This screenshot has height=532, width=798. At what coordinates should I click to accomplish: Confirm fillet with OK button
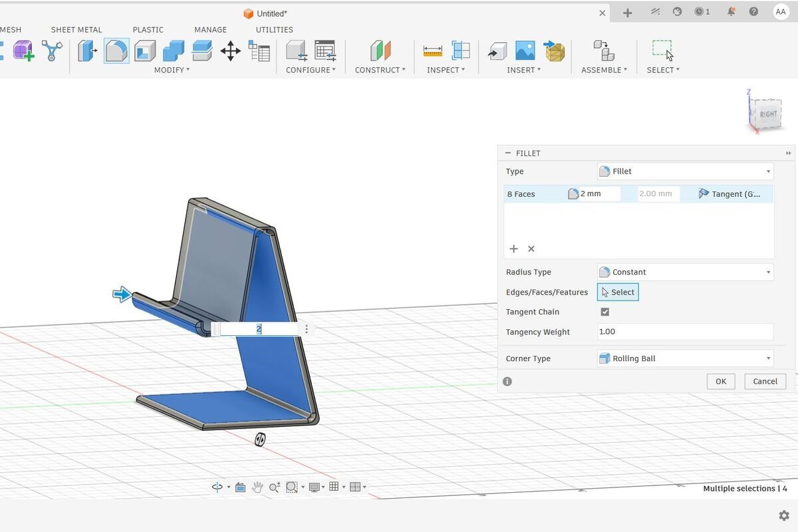(x=721, y=382)
